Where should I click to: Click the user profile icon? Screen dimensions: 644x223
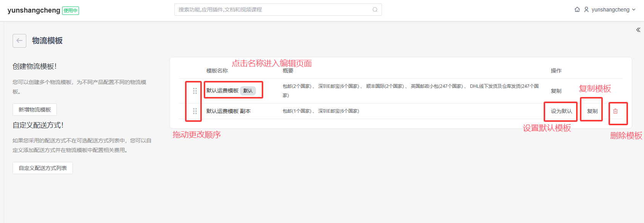586,10
